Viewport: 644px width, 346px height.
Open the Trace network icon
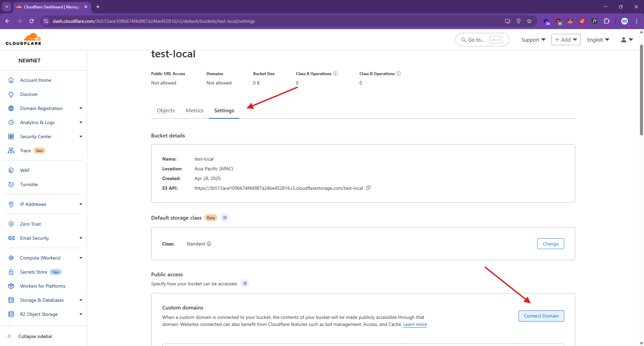click(11, 151)
